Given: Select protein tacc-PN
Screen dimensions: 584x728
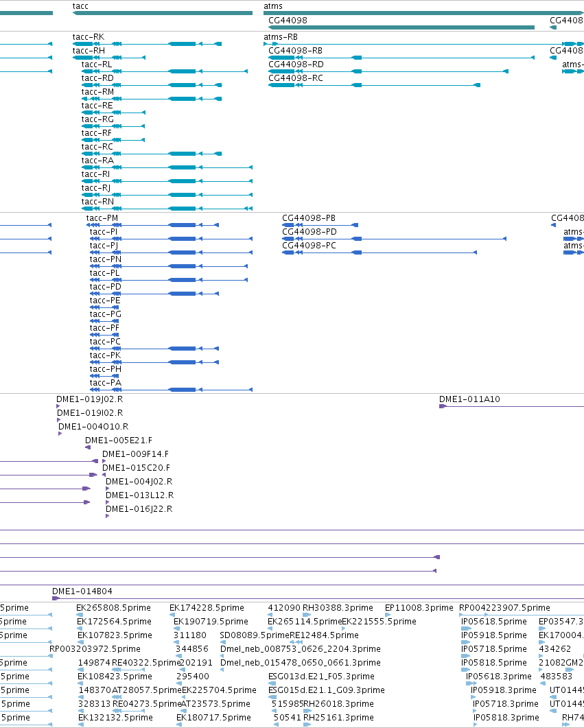Looking at the screenshot, I should click(x=106, y=259).
